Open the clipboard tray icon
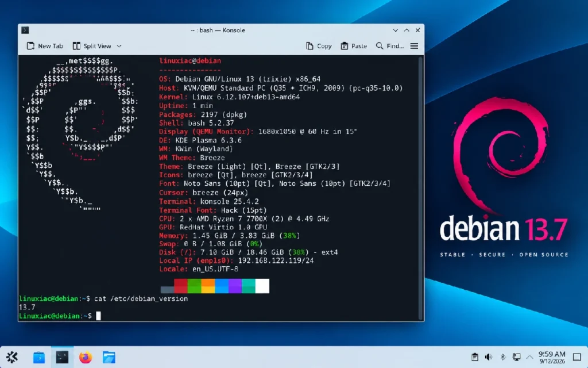Viewport: 588px width, 368px height. [475, 357]
